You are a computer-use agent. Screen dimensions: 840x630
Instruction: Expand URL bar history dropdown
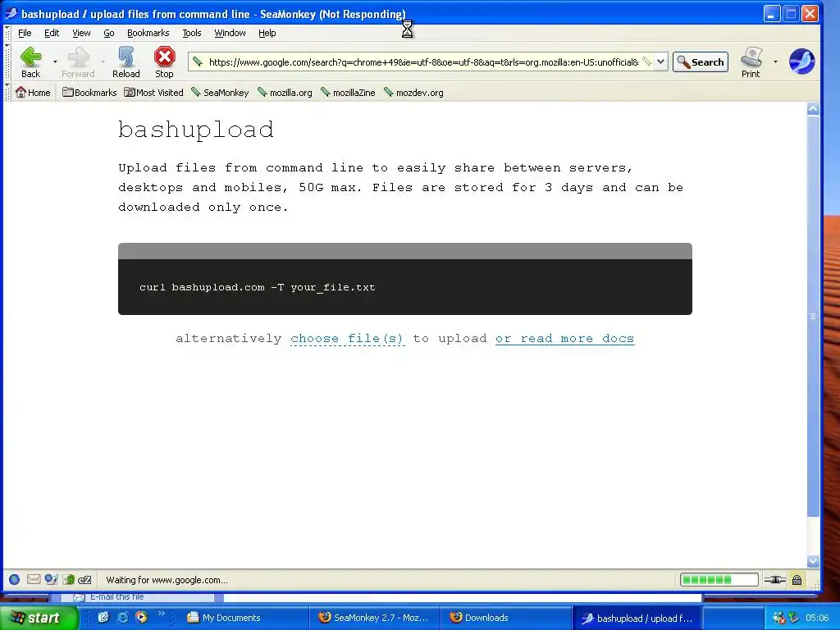[x=661, y=62]
